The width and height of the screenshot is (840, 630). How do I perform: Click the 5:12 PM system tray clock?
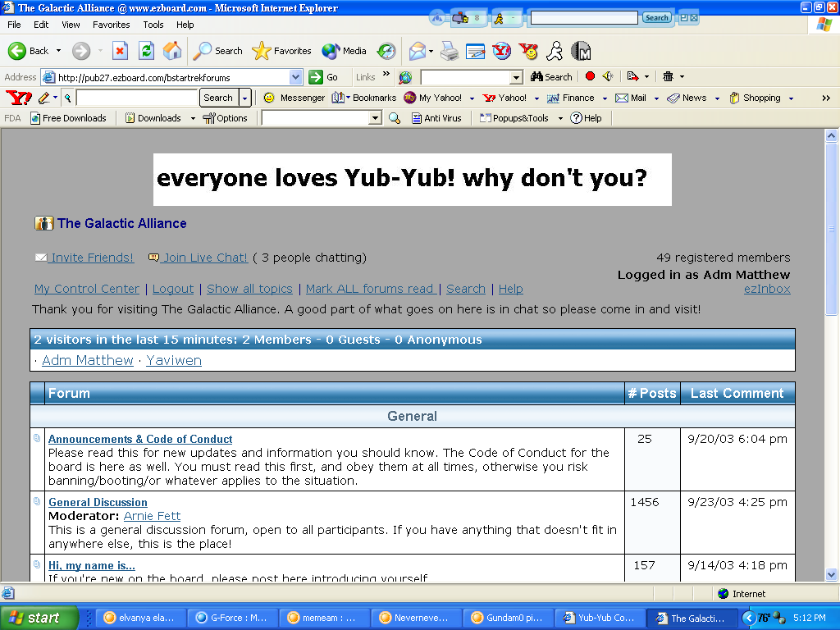[x=810, y=618]
